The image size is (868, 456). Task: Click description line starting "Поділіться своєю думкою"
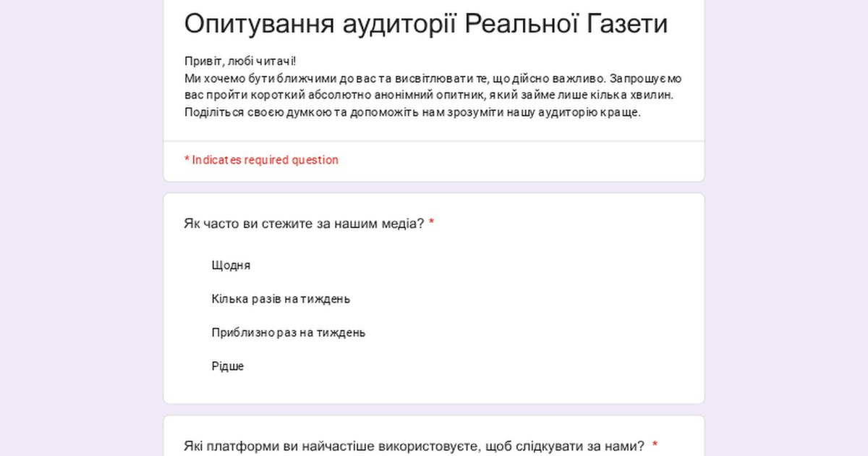[x=412, y=112]
